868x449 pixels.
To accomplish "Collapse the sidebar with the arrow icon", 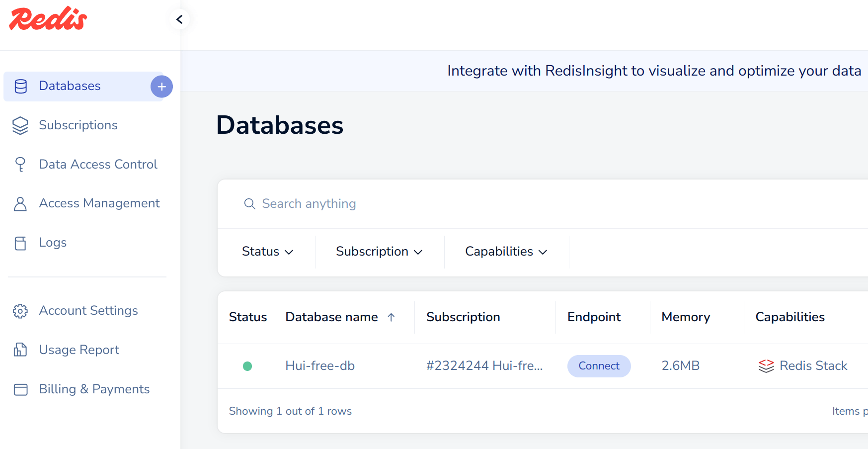I will coord(179,19).
